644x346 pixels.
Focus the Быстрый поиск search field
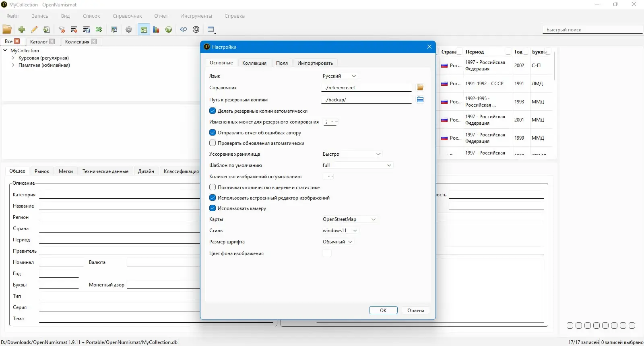(592, 30)
